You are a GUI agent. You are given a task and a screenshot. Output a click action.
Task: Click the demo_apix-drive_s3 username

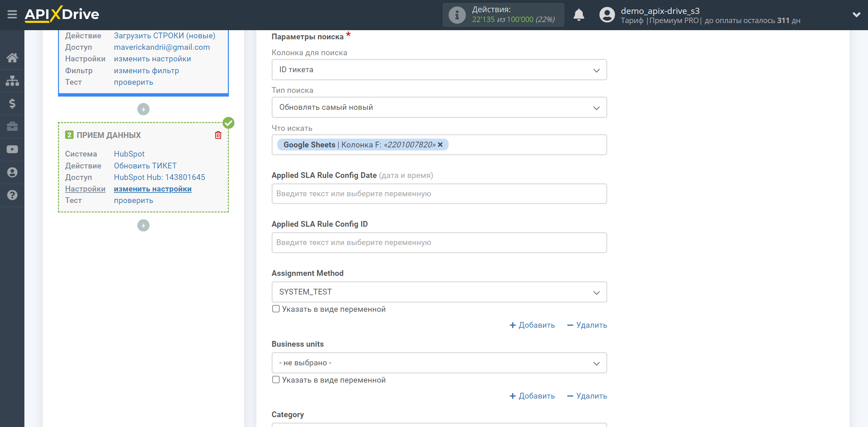[x=660, y=11]
